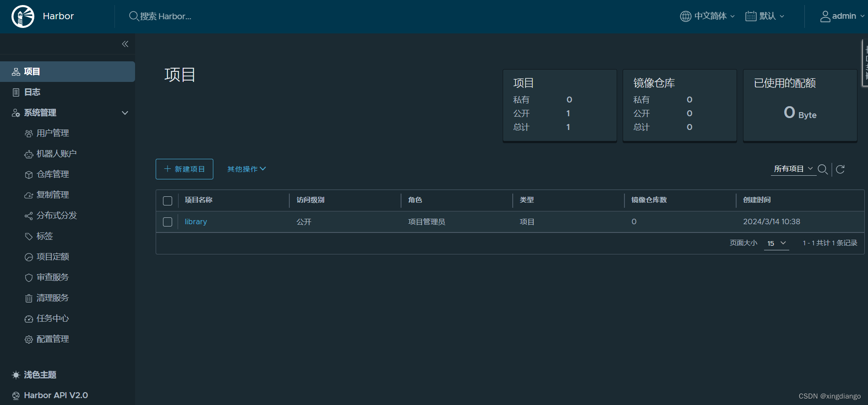Click the Harbor lighthouse logo
The image size is (868, 405).
point(23,16)
